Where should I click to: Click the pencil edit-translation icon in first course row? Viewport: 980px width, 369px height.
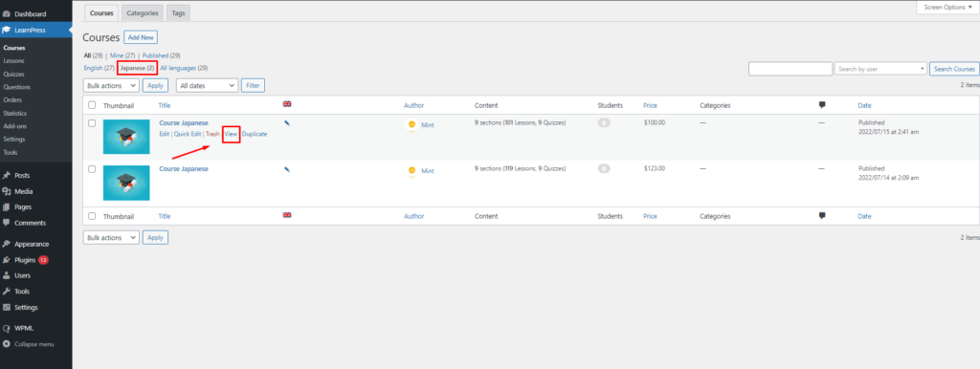(x=287, y=123)
